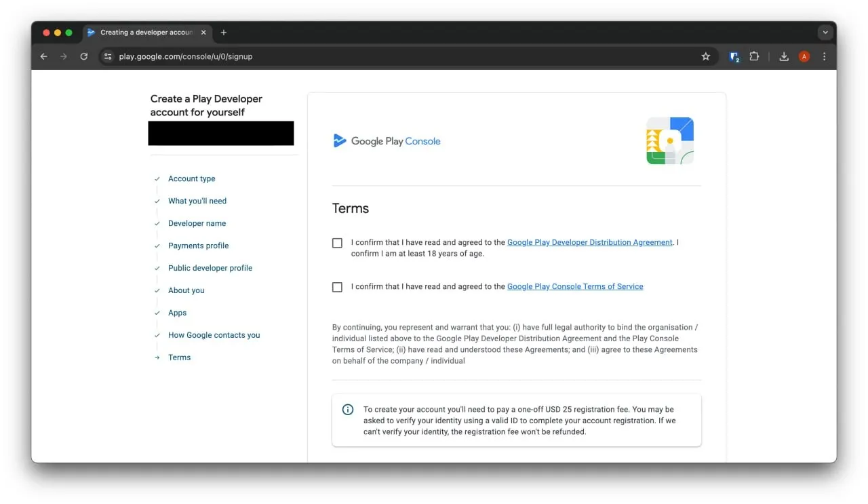The image size is (868, 504).
Task: Check the Developer Distribution Agreement checkbox
Action: coord(337,243)
